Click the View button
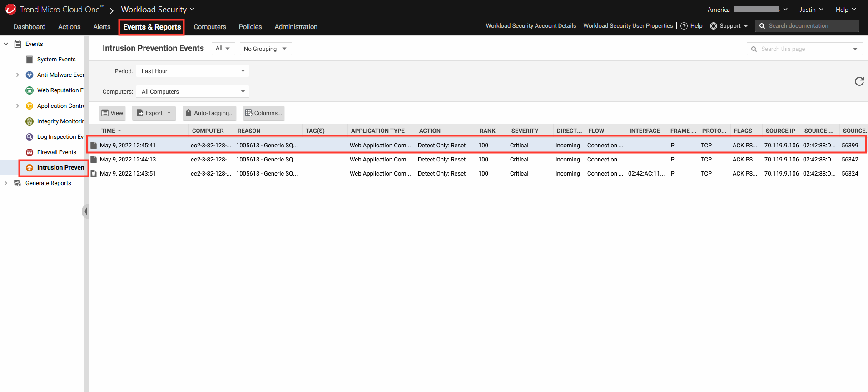This screenshot has height=392, width=868. tap(112, 113)
